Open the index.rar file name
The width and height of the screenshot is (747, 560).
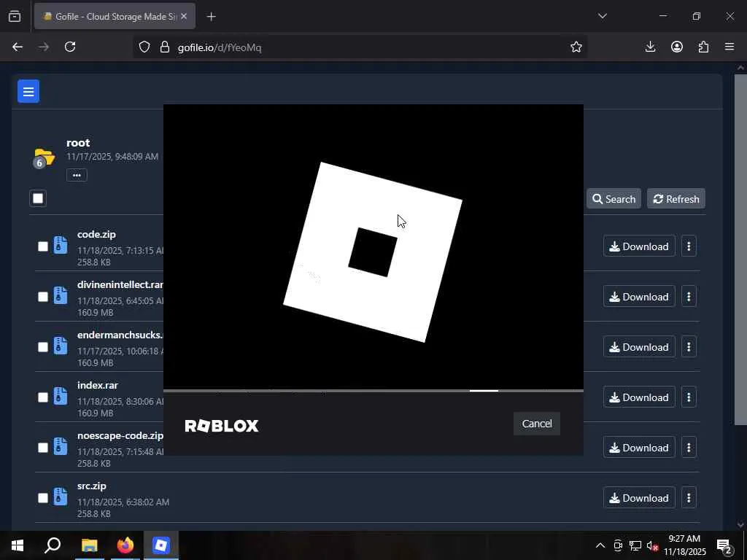pyautogui.click(x=97, y=385)
